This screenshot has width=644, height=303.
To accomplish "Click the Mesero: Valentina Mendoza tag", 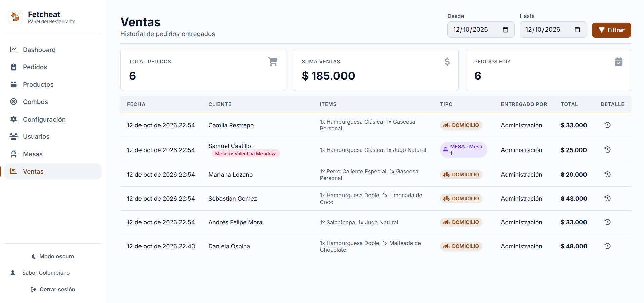I will coord(246,154).
